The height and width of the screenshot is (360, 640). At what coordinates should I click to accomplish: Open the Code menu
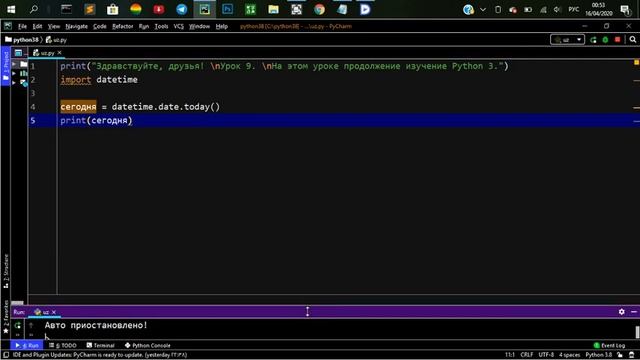tap(100, 26)
